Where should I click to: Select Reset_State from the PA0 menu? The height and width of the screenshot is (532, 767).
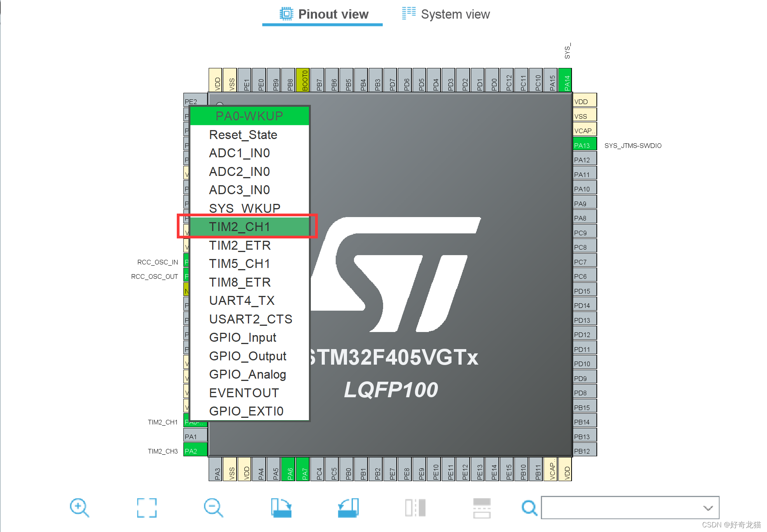click(243, 135)
